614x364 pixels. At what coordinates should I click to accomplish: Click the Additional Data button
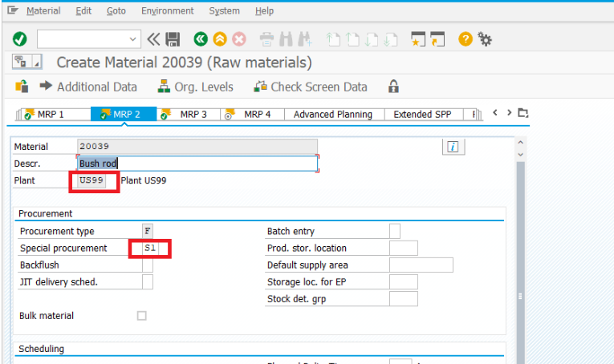pos(88,87)
